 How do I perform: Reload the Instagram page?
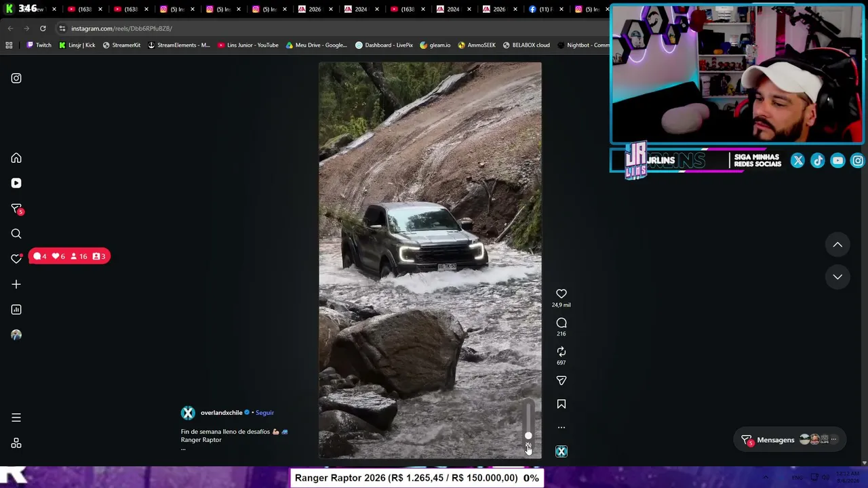click(x=43, y=28)
